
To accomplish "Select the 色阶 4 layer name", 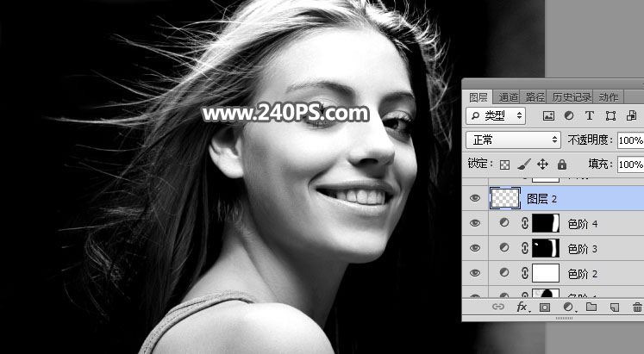I will point(583,224).
